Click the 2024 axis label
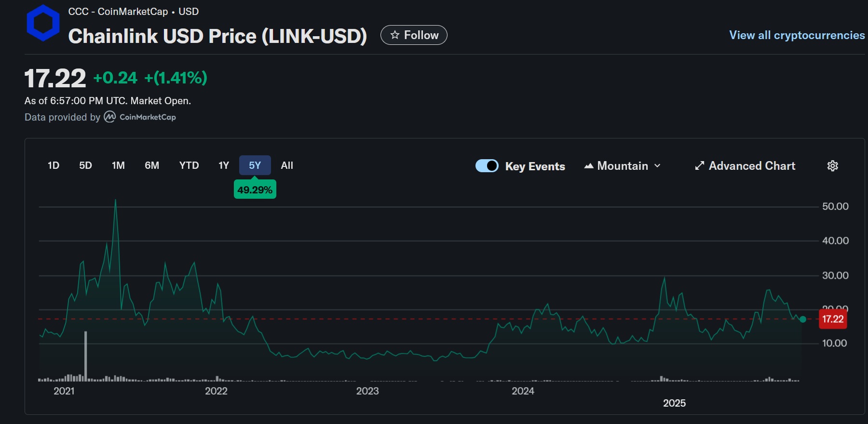 [x=523, y=391]
